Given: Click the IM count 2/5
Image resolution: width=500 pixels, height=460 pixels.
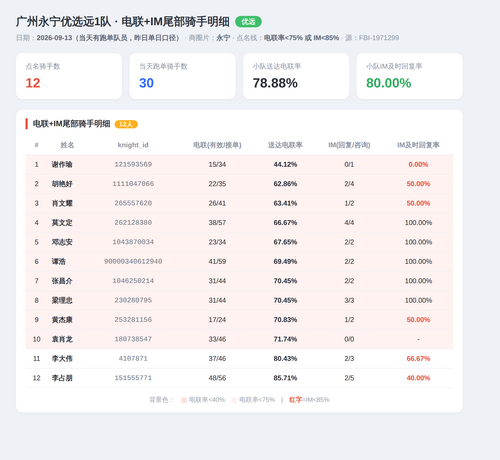Looking at the screenshot, I should (349, 378).
